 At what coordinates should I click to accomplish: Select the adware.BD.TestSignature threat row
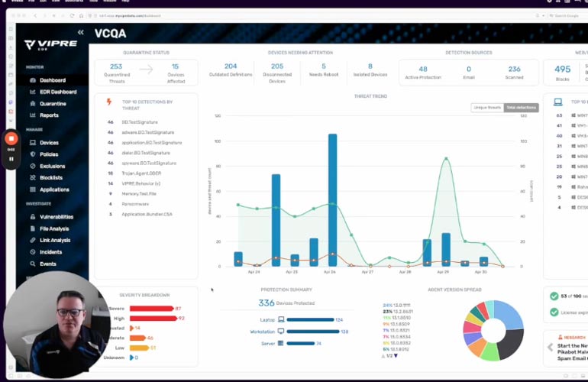(x=147, y=132)
